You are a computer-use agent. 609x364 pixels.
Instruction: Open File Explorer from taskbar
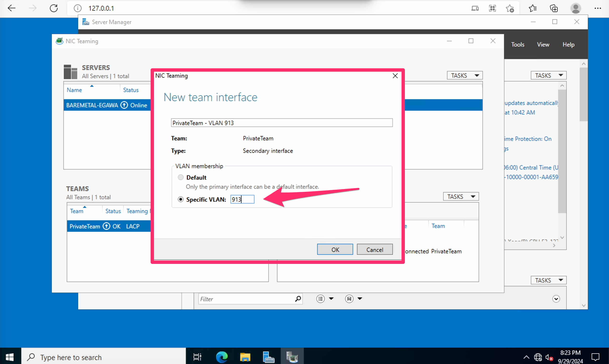click(245, 357)
